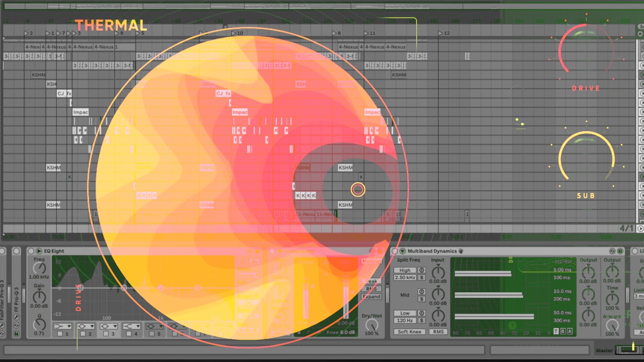This screenshot has height=362, width=644.
Task: Select the first 4-Nexus clip in the arrangement
Action: tap(33, 47)
